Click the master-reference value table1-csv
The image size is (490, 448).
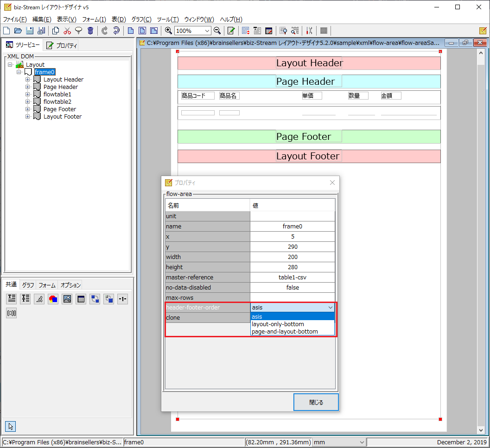(292, 277)
